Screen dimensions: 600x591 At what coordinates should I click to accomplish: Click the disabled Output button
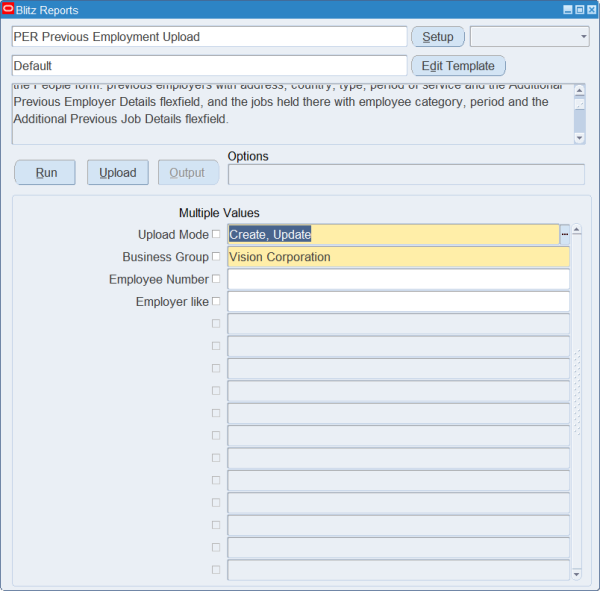coord(188,173)
